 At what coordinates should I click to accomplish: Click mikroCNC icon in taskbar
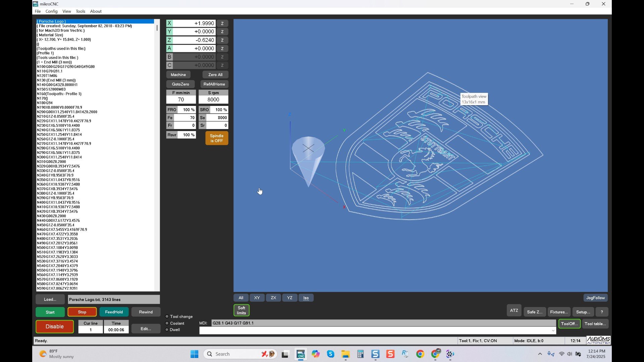point(301,354)
